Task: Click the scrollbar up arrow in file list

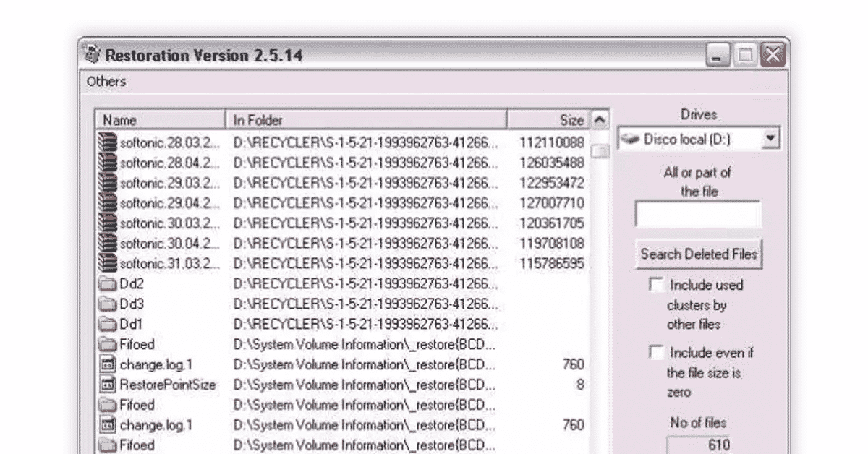Action: tap(600, 120)
